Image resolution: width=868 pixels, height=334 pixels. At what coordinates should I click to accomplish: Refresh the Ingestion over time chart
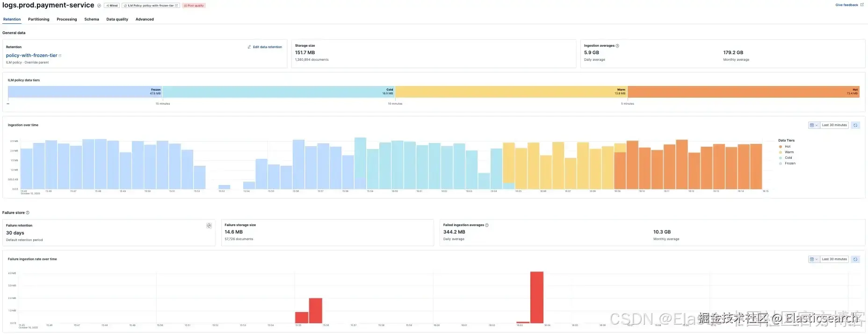(x=855, y=125)
